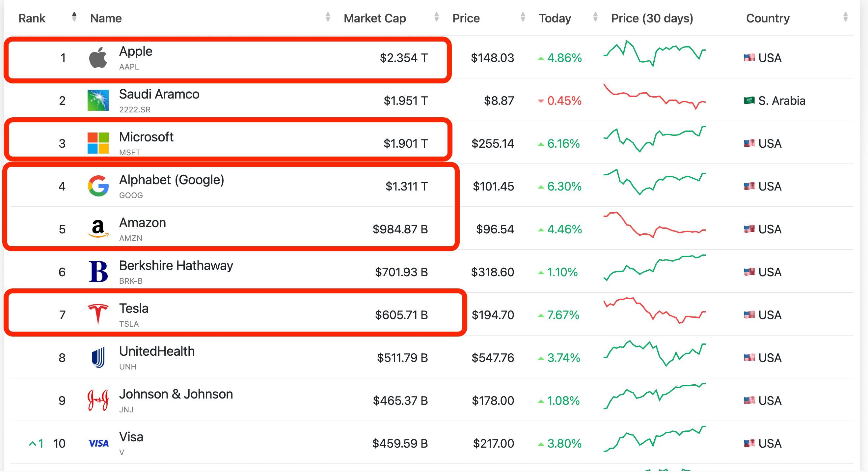Image resolution: width=868 pixels, height=474 pixels.
Task: Click the red down arrow beside 0.45%
Action: click(x=541, y=101)
